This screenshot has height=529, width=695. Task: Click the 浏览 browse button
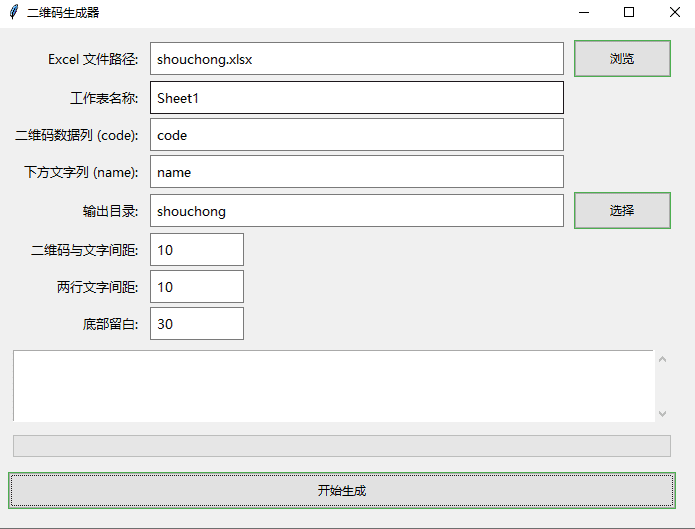[x=622, y=59]
